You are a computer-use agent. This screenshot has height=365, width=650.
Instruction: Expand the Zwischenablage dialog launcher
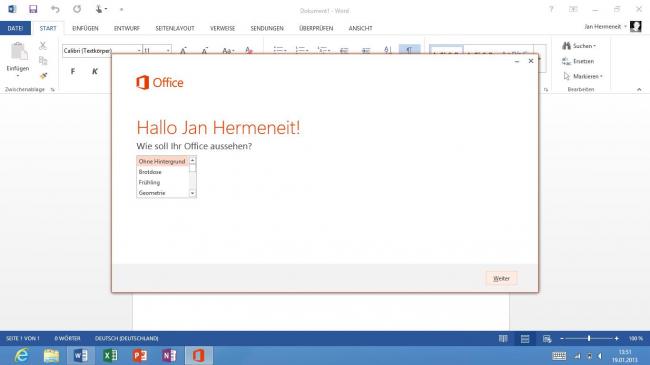tap(53, 90)
